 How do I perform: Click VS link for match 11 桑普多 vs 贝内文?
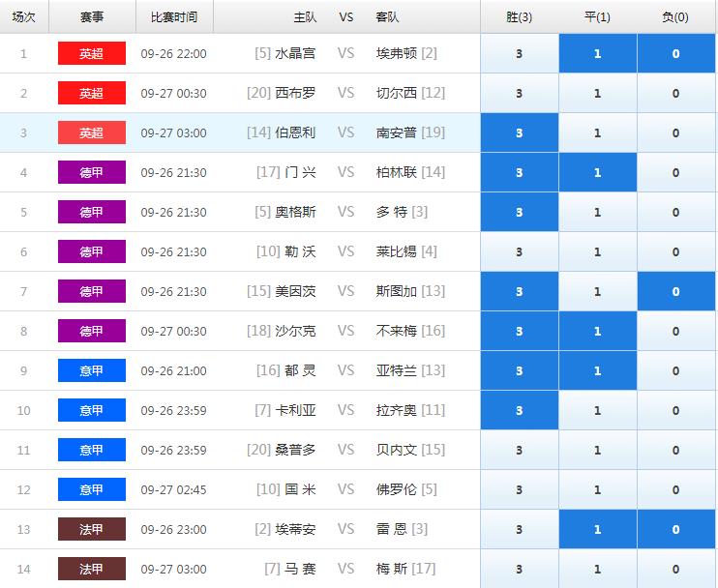pos(346,451)
